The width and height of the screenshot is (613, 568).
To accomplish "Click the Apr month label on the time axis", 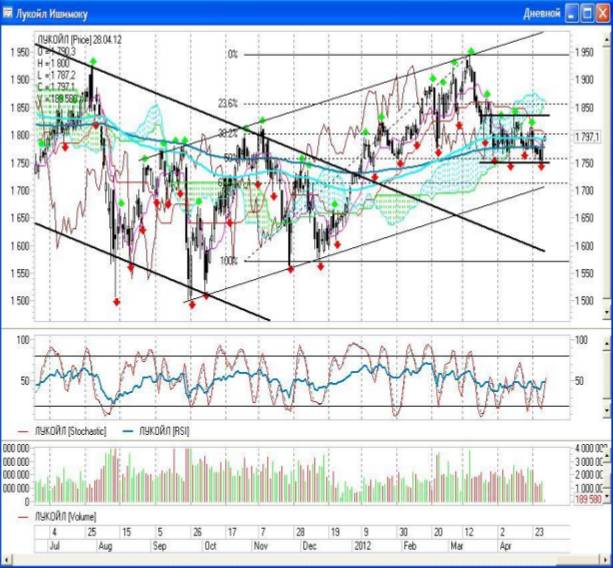I will tap(505, 546).
